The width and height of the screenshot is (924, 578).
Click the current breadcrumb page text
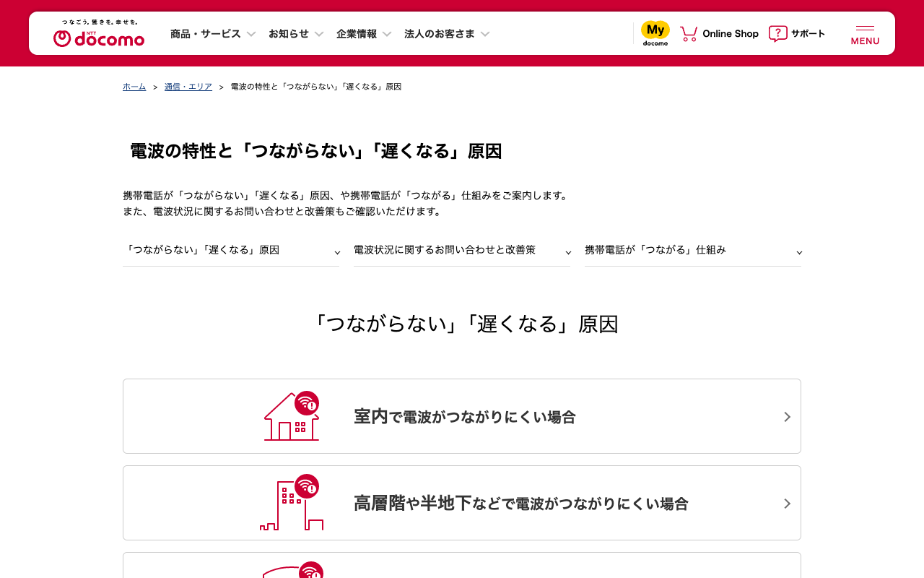pyautogui.click(x=316, y=87)
